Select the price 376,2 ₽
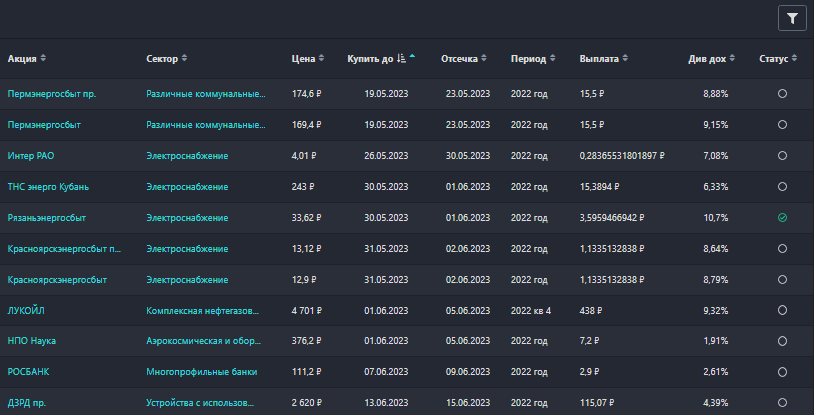Image resolution: width=814 pixels, height=415 pixels. 306,341
